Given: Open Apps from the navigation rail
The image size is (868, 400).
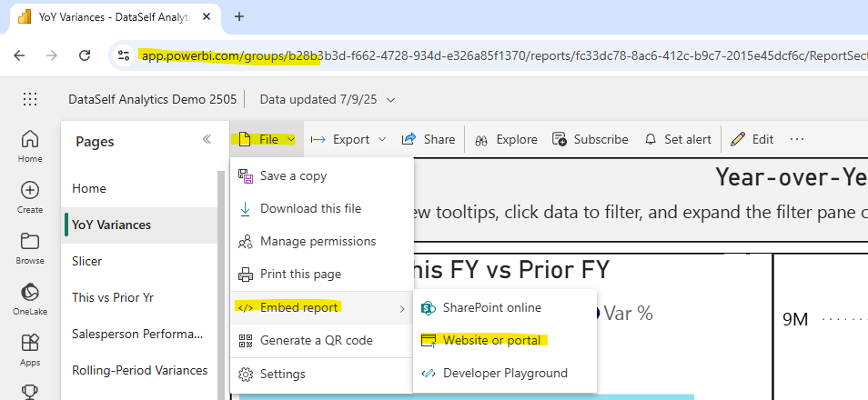Looking at the screenshot, I should [30, 349].
